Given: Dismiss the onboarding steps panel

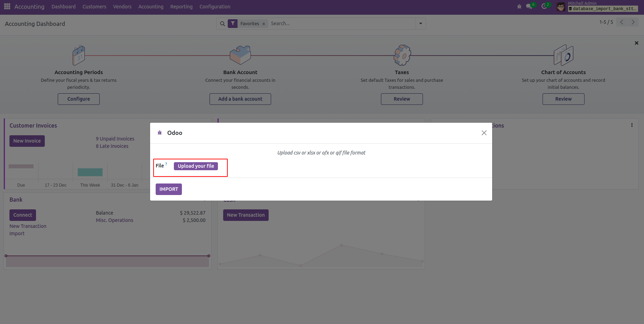Looking at the screenshot, I should pos(637,43).
